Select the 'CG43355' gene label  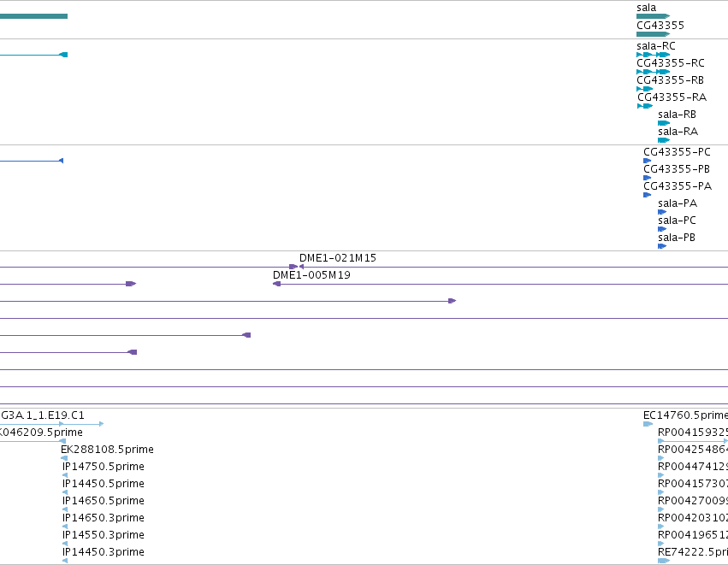click(x=660, y=25)
